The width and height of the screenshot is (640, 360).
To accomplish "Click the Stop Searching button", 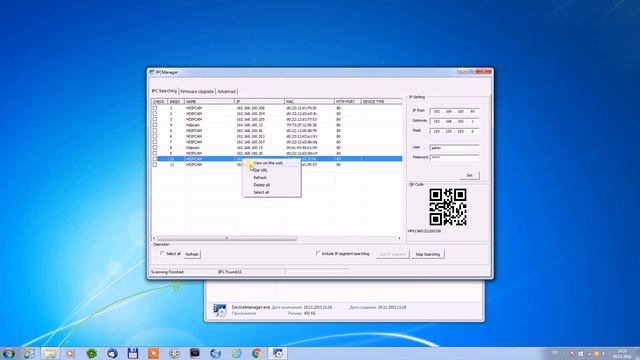I will (x=427, y=254).
